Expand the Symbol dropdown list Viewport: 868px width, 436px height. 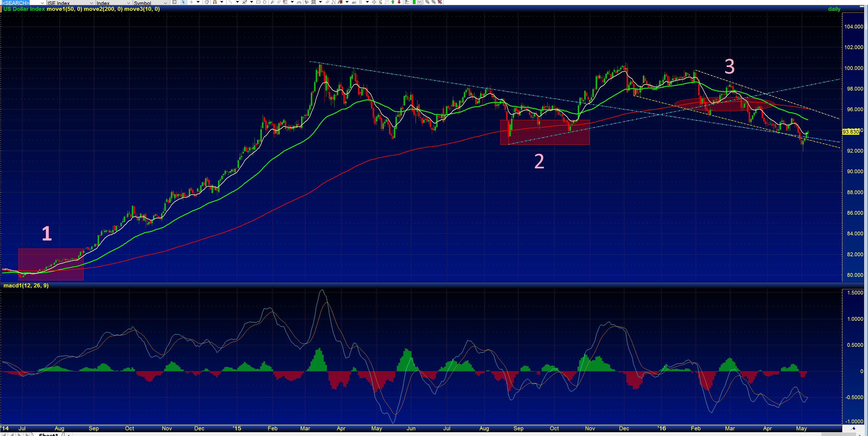click(x=165, y=2)
